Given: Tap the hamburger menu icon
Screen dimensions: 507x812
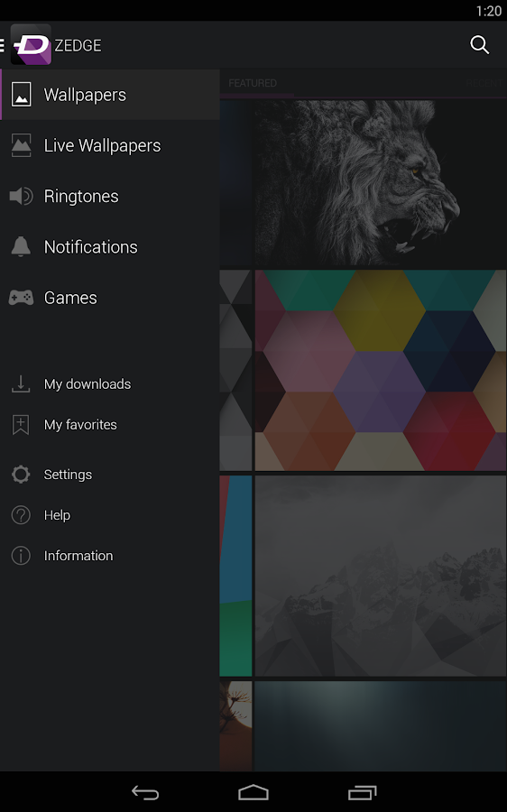Looking at the screenshot, I should [2, 45].
